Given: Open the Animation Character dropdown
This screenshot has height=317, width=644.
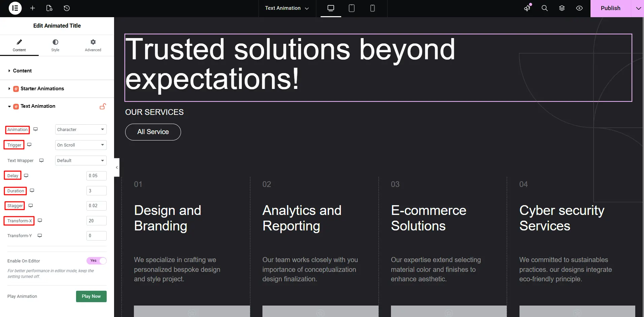Looking at the screenshot, I should (81, 130).
